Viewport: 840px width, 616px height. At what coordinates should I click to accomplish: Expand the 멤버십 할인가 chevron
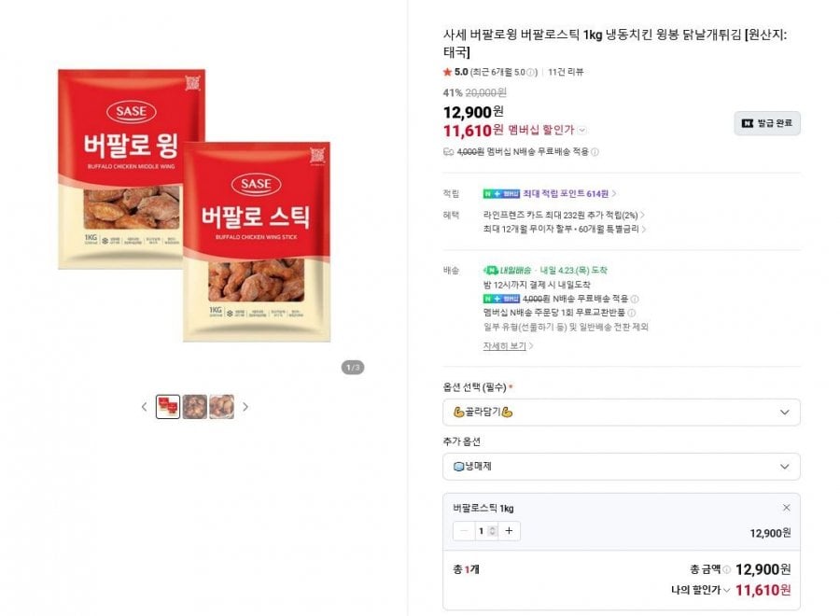(582, 131)
